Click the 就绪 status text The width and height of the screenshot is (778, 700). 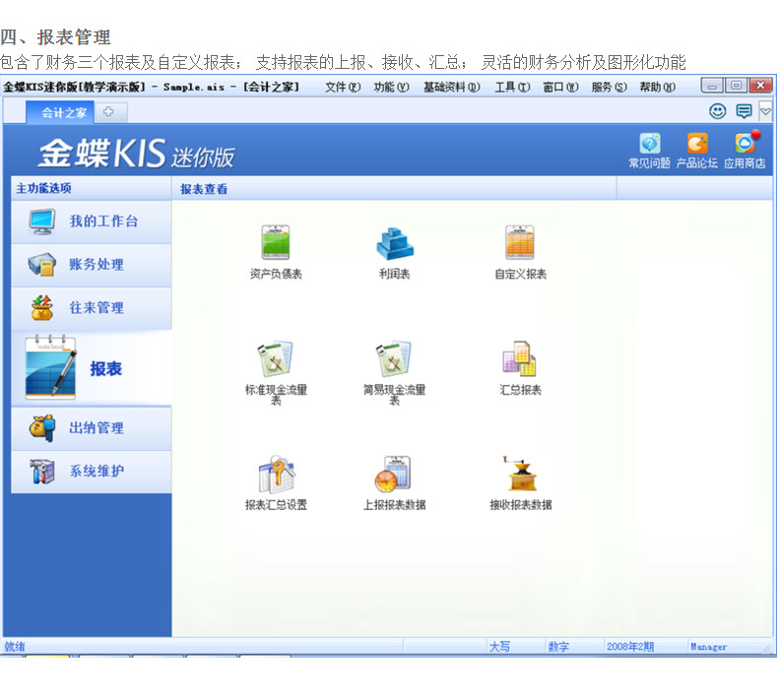click(x=15, y=647)
